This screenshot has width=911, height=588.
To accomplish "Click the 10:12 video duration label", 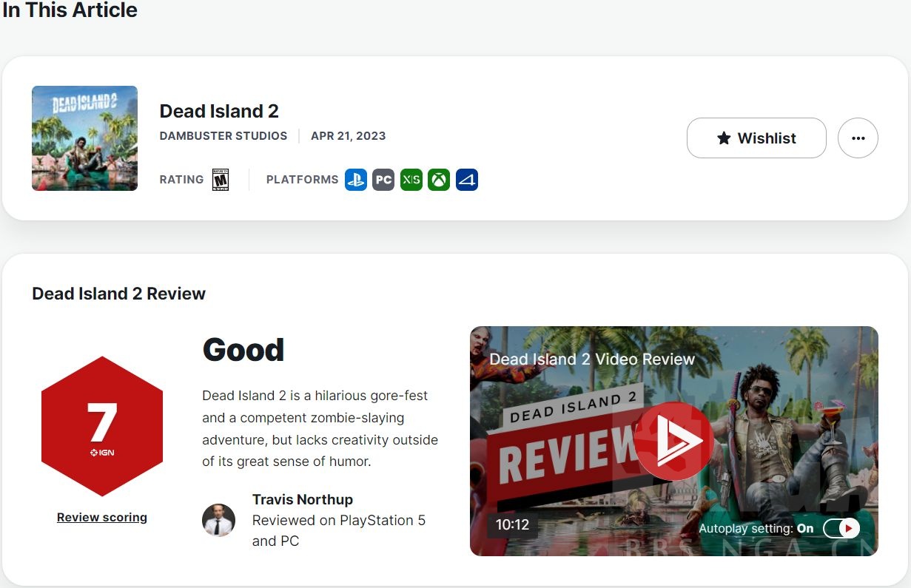I will pyautogui.click(x=512, y=525).
